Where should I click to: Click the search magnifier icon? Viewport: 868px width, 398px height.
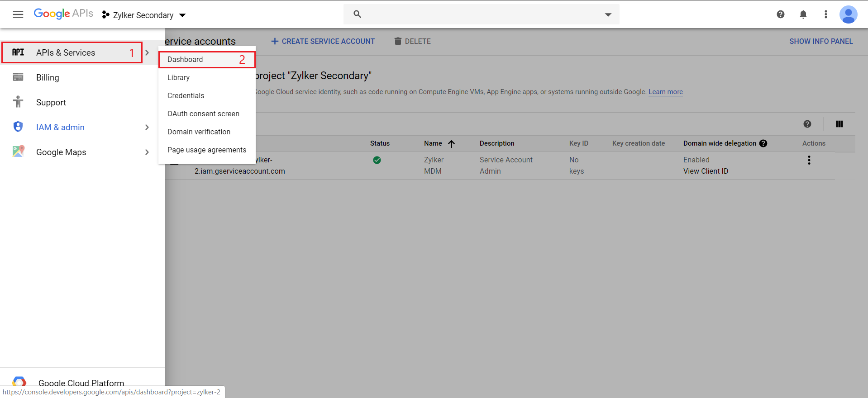click(357, 14)
